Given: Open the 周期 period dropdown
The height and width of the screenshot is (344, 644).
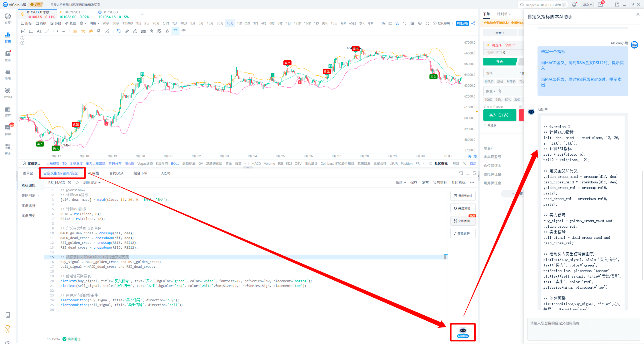Looking at the screenshot, I should (94, 23).
